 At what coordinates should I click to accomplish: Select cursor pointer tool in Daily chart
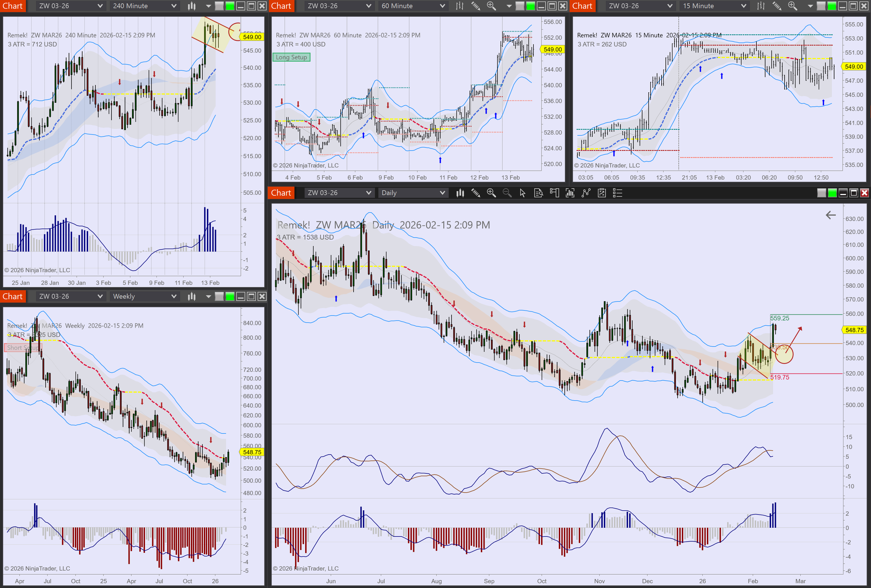point(523,193)
